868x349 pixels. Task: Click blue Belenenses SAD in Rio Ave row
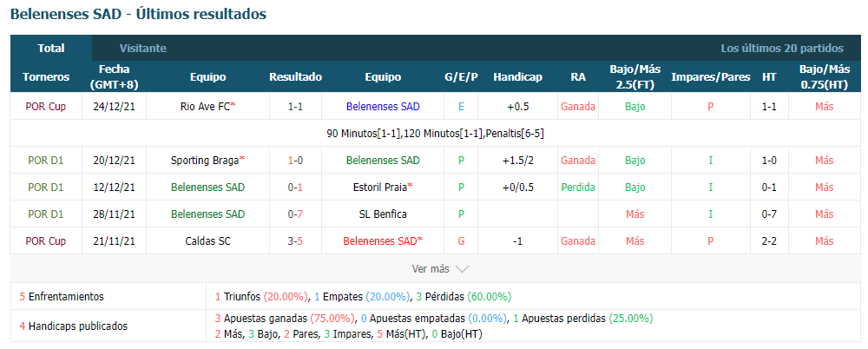(383, 107)
